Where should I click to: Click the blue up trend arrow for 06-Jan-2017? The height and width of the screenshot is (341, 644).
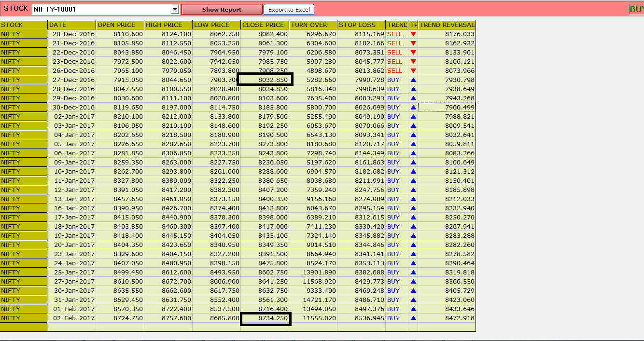coord(413,153)
